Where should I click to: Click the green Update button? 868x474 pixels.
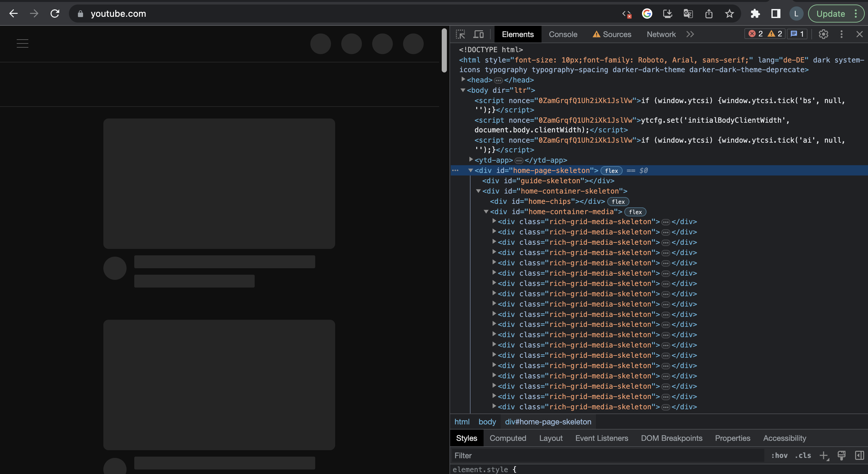(x=831, y=14)
